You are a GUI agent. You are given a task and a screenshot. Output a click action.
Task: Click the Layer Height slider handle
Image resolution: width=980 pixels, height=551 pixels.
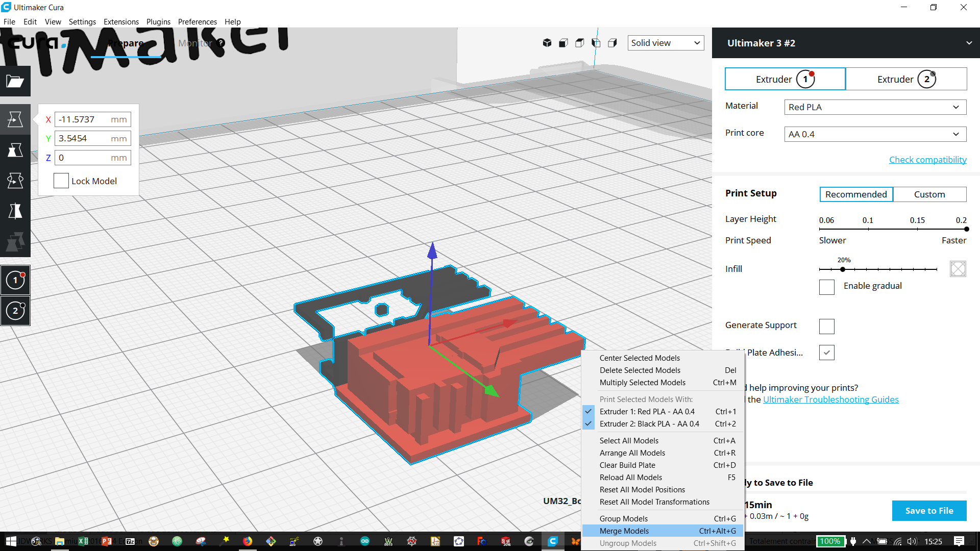coord(966,229)
